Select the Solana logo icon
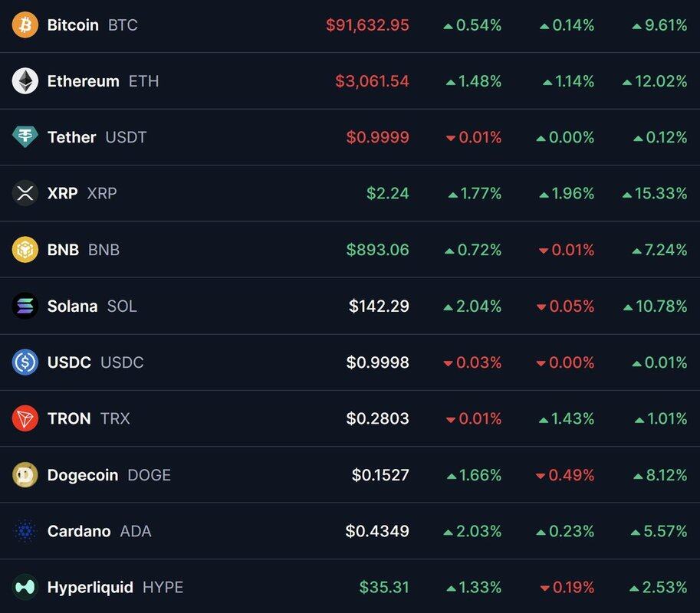The image size is (700, 613). point(25,306)
